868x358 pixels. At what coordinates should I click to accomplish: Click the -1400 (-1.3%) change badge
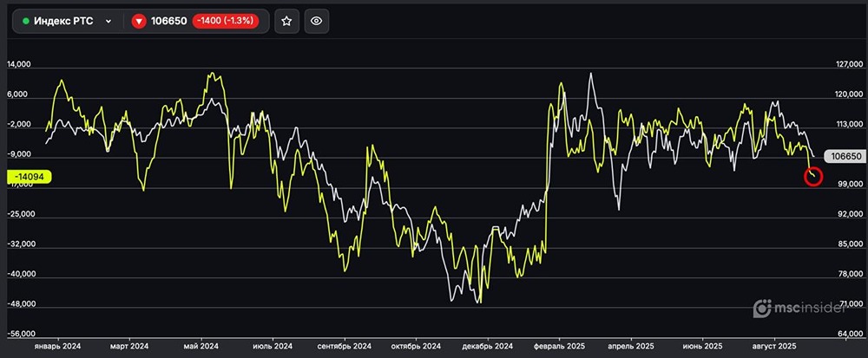click(225, 21)
